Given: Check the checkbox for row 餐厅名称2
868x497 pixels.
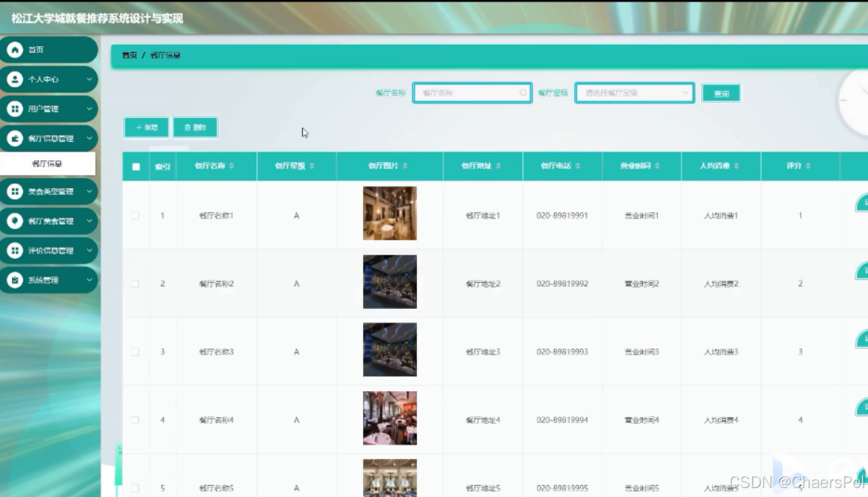Looking at the screenshot, I should 135,284.
